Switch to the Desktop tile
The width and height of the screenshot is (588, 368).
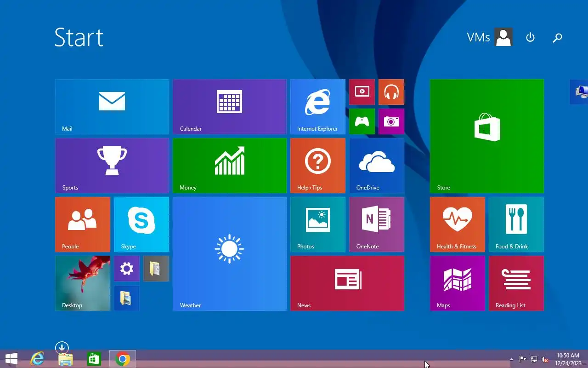click(x=83, y=283)
